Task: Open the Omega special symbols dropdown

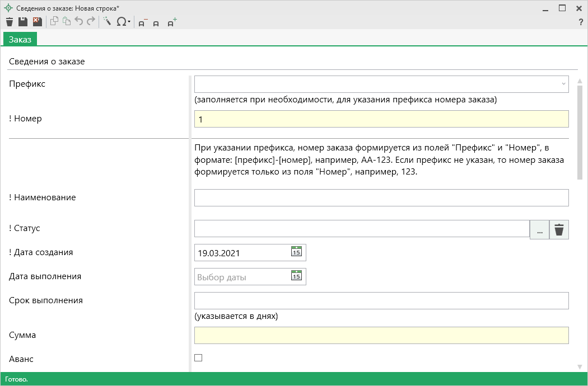Action: [123, 22]
